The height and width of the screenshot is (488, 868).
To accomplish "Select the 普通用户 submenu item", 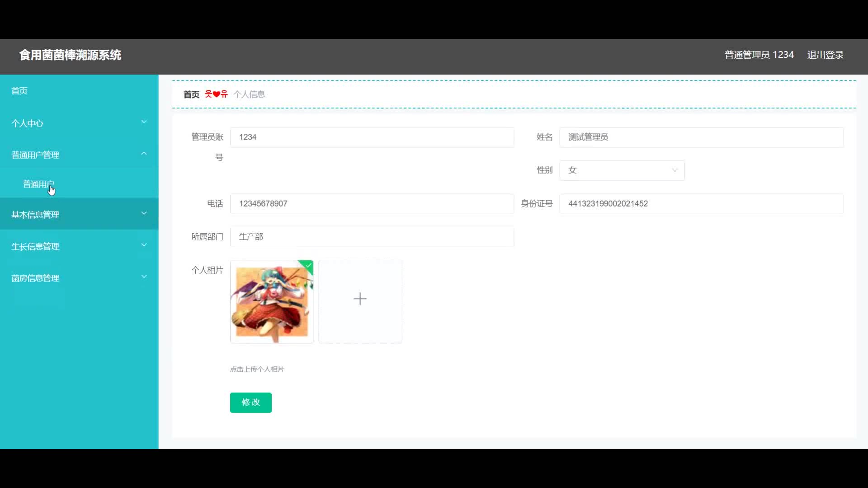I will coord(38,184).
